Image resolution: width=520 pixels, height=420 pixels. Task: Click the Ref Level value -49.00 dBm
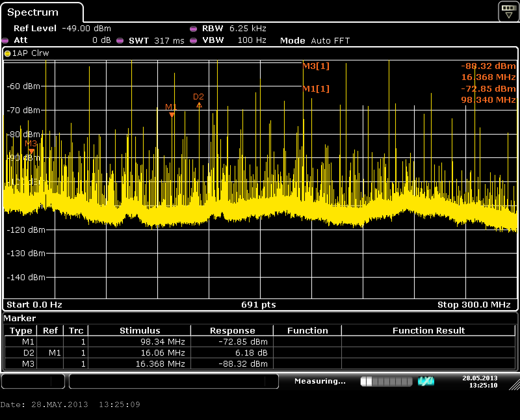(86, 28)
